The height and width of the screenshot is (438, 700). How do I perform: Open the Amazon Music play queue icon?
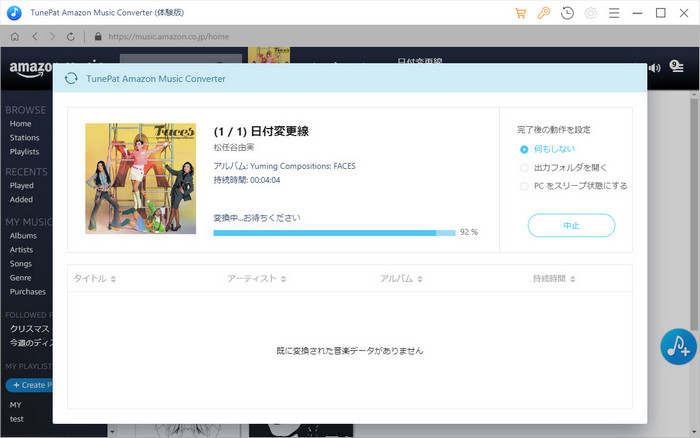pos(676,67)
